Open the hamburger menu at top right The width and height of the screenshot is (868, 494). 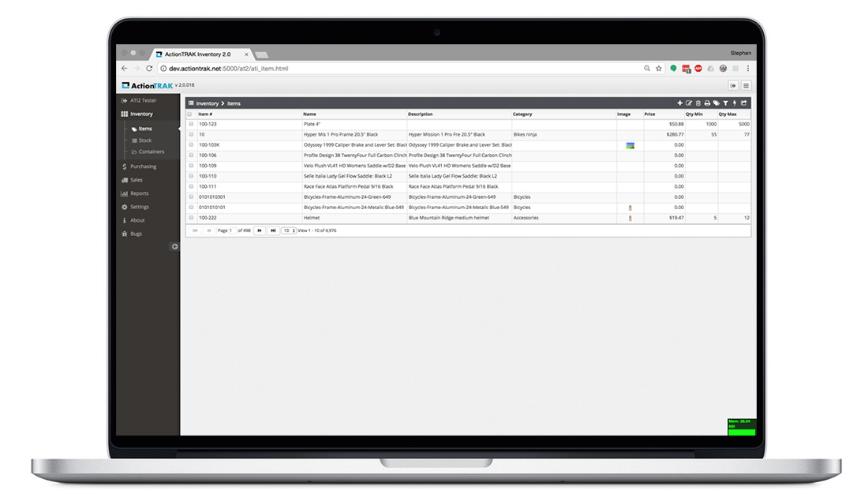(x=746, y=85)
